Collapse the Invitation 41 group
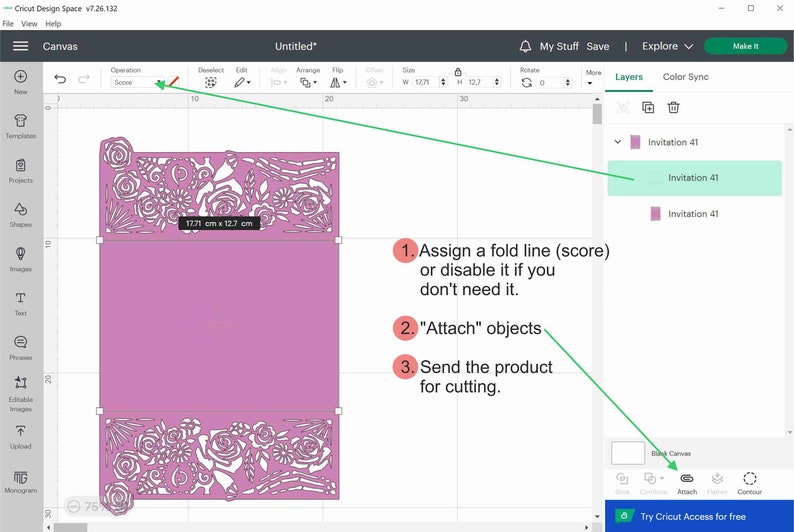The image size is (794, 532). pyautogui.click(x=618, y=142)
